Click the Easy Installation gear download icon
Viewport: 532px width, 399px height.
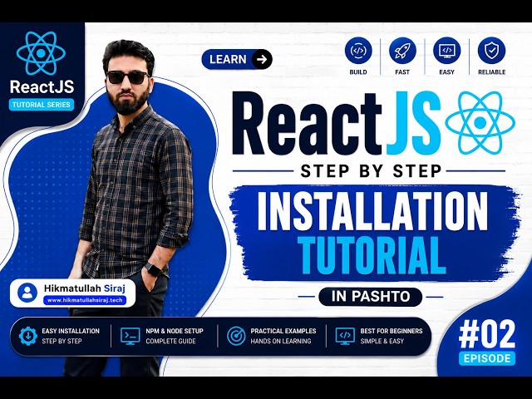coord(28,336)
